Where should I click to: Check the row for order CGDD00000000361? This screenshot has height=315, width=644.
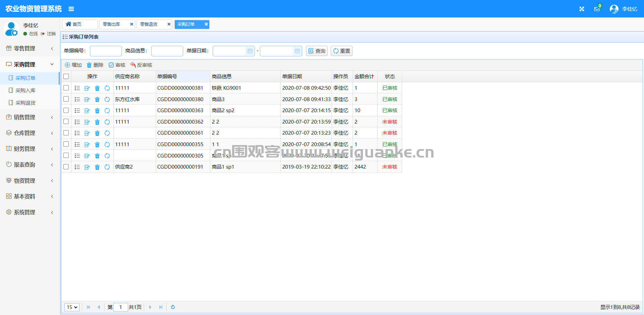coord(66,133)
